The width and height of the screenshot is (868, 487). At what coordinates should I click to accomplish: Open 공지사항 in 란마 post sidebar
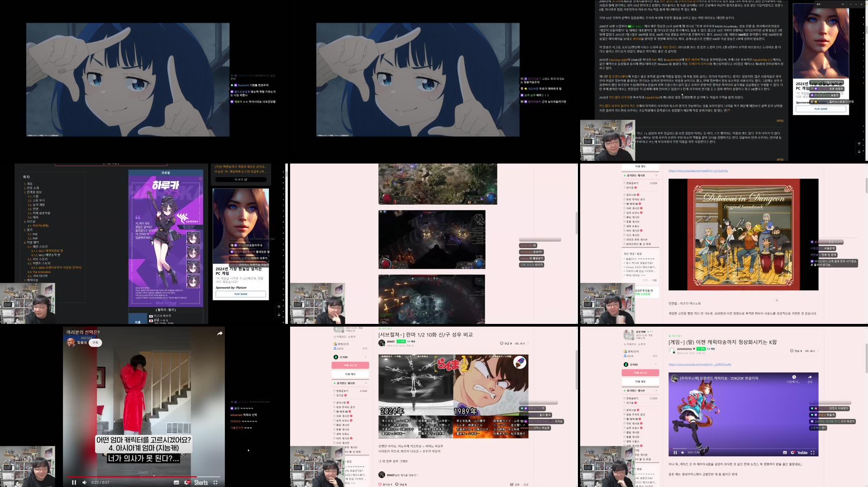340,402
